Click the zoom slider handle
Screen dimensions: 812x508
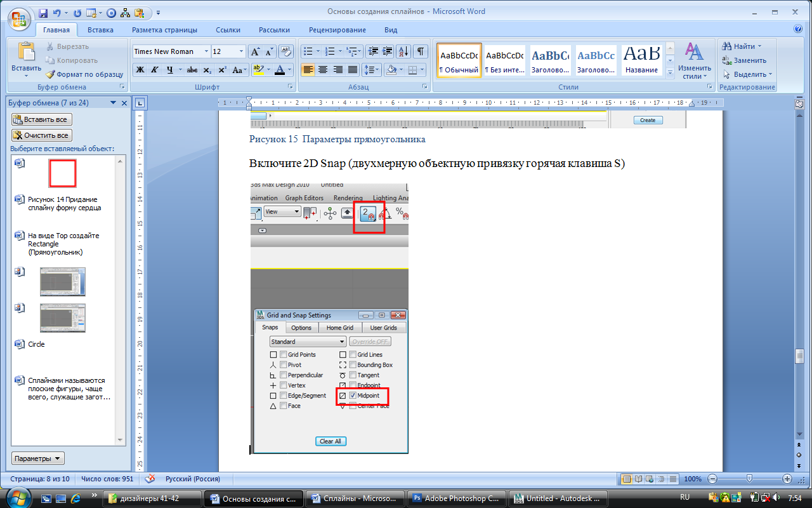click(749, 479)
